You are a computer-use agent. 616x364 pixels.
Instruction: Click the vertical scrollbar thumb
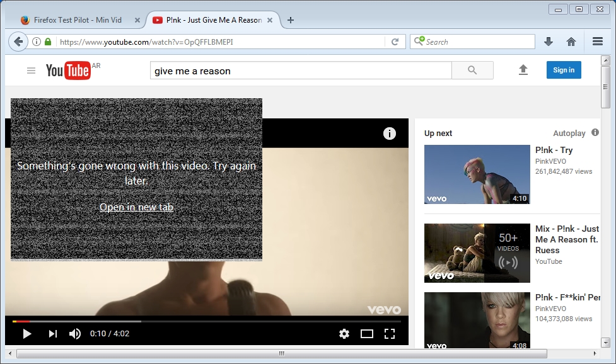point(605,87)
